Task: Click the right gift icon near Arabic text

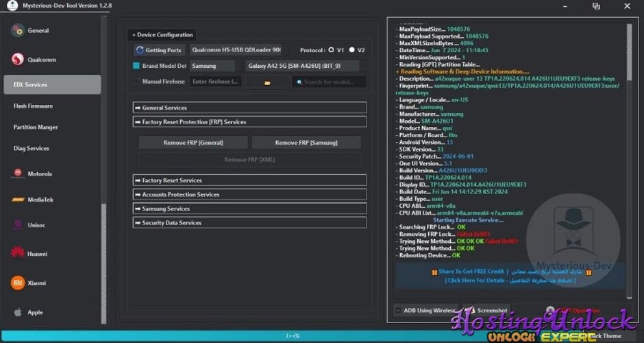Action: (x=589, y=272)
